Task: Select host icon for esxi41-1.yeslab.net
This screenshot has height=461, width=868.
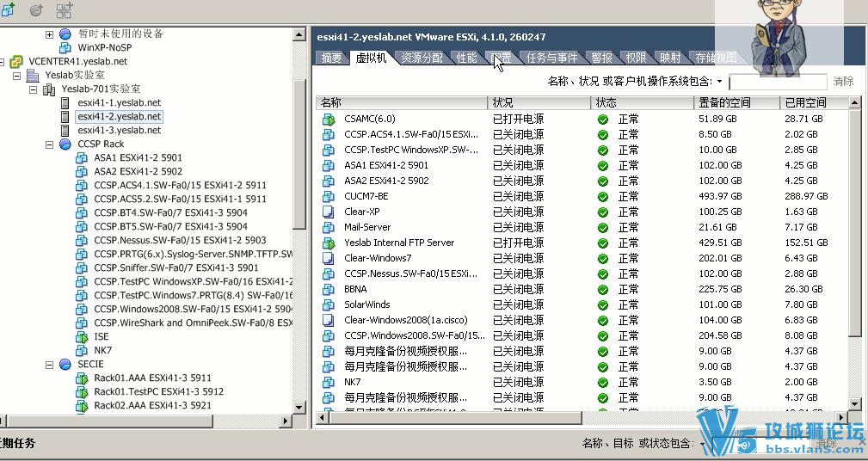Action: (65, 103)
